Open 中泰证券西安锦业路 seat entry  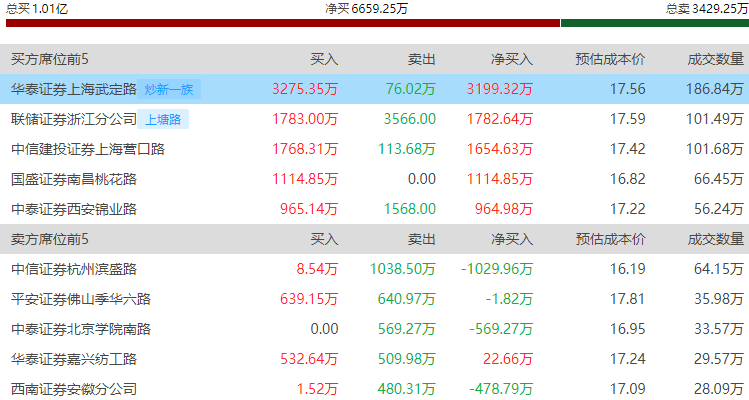tap(74, 209)
